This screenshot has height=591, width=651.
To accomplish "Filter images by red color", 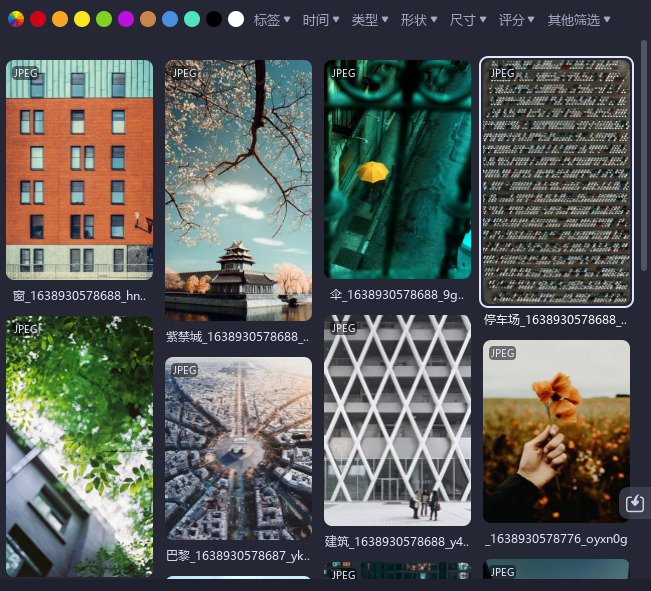I will (x=38, y=19).
